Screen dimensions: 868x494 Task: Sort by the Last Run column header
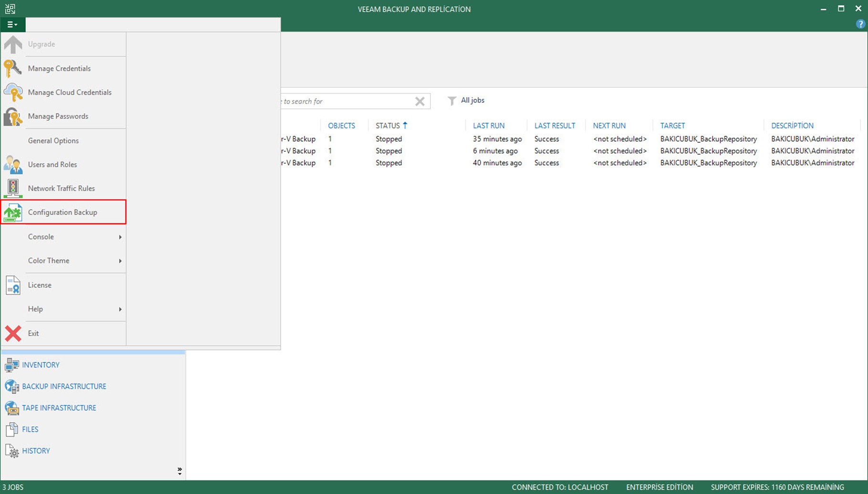click(489, 126)
